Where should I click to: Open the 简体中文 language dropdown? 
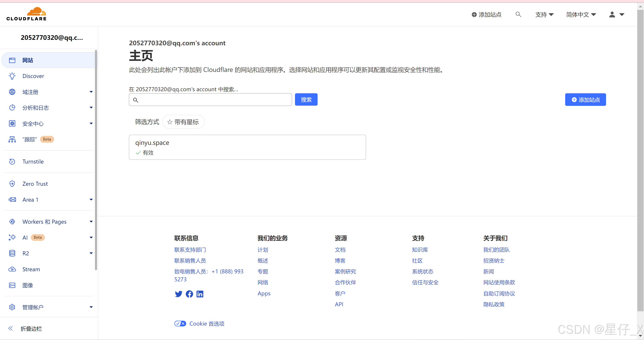[581, 14]
